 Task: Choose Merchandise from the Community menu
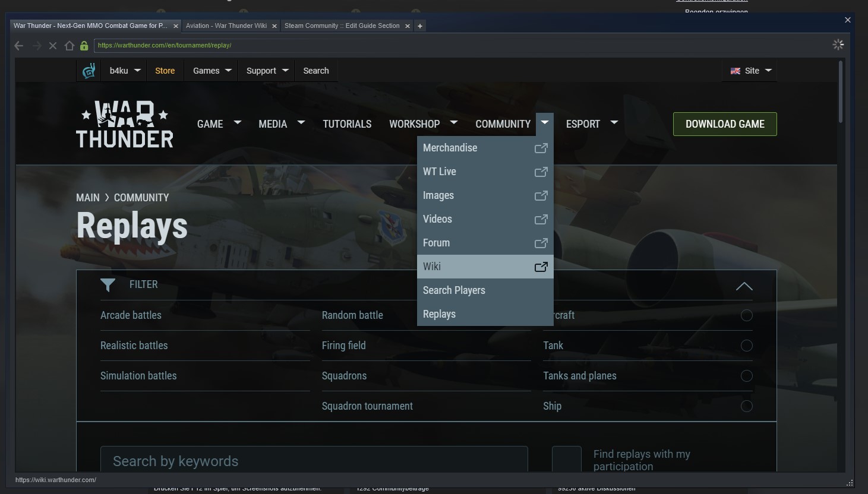[x=485, y=148]
